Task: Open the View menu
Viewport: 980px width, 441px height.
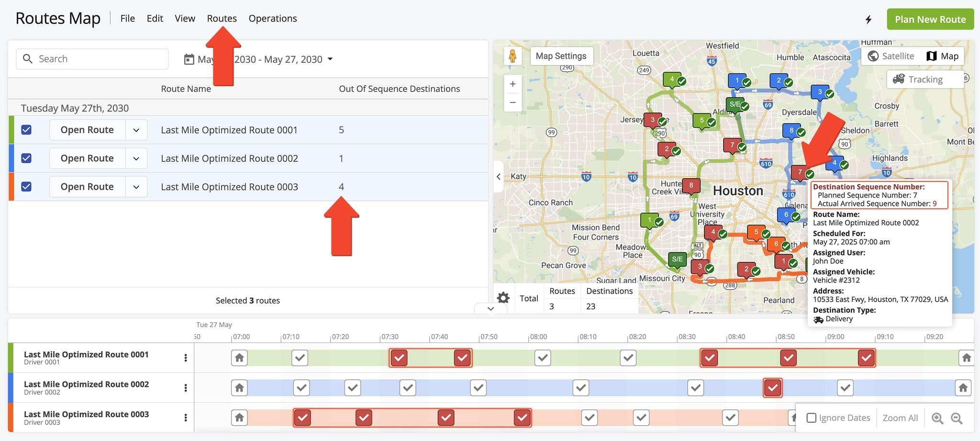Action: (185, 18)
